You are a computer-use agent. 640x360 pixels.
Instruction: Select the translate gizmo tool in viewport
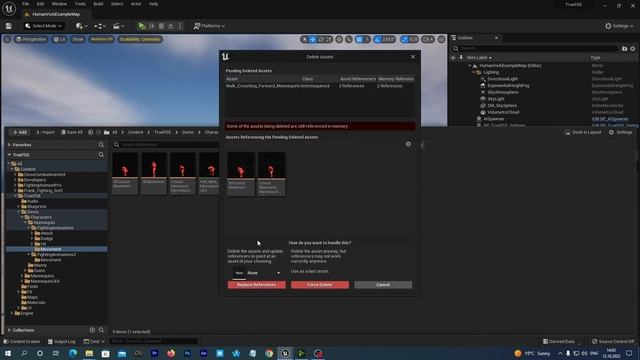313,39
